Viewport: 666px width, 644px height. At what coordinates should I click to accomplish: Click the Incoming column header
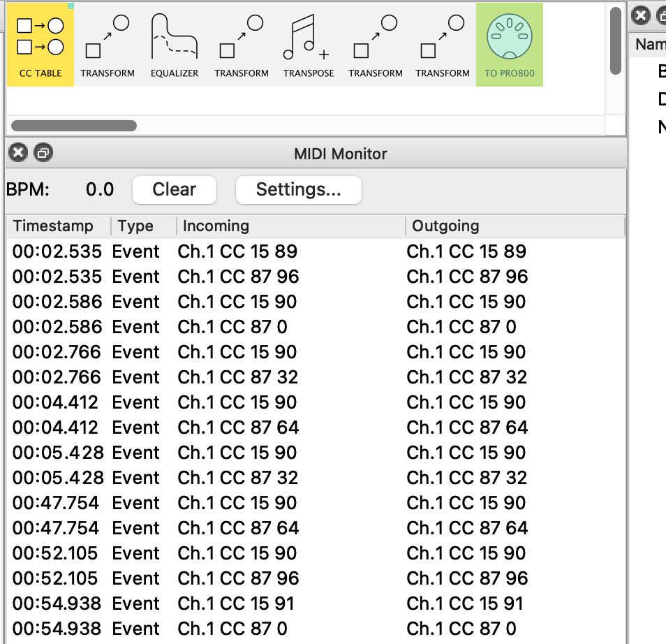216,226
